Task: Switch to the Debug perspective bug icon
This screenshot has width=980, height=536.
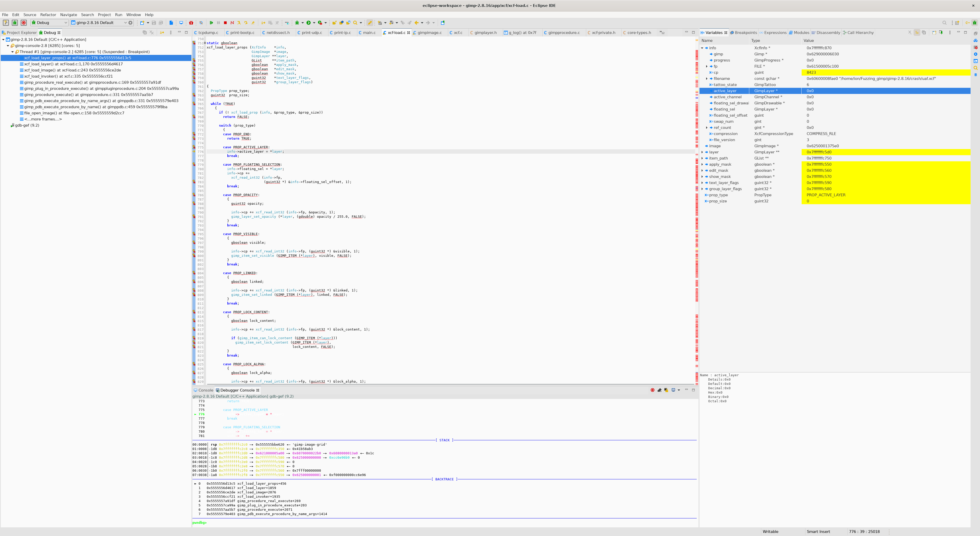Action: pos(975,23)
